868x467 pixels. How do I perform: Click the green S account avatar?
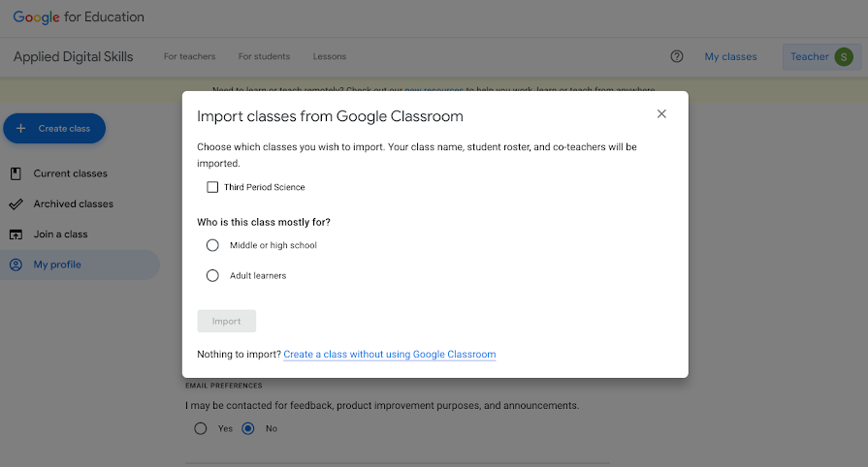coord(844,56)
